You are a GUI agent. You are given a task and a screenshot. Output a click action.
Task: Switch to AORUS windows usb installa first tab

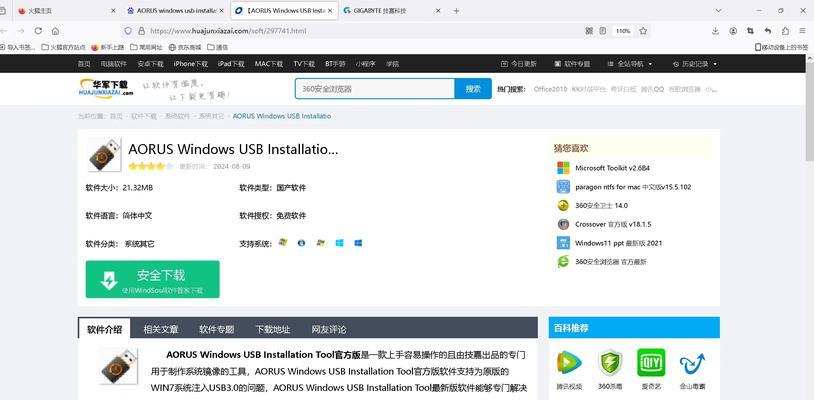click(x=175, y=11)
